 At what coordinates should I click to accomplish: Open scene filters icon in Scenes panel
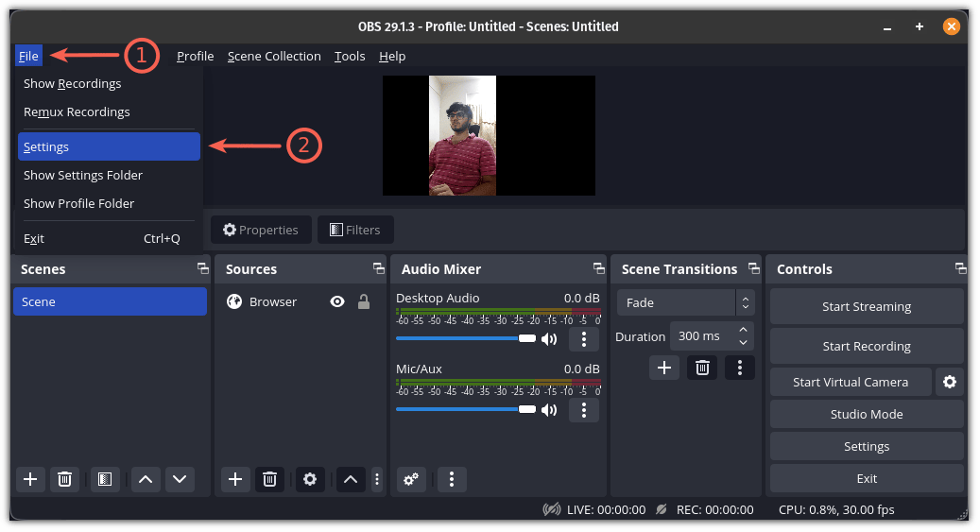(x=105, y=479)
